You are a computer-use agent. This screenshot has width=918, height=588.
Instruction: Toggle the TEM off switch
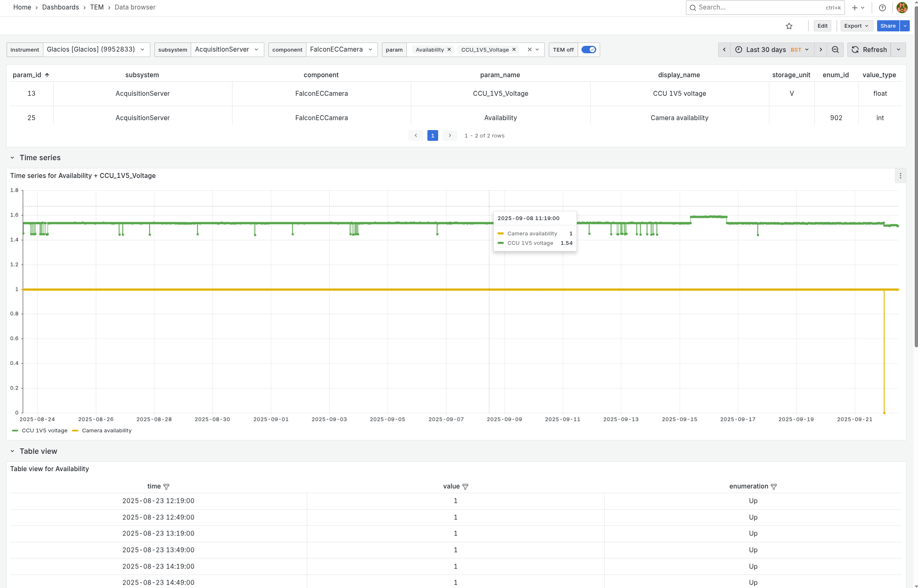pos(588,50)
